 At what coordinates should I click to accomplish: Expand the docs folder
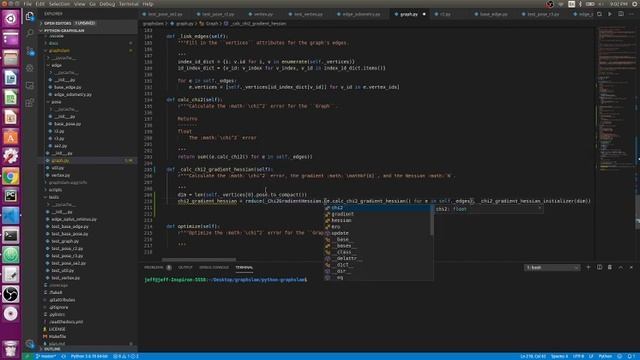[x=88, y=43]
